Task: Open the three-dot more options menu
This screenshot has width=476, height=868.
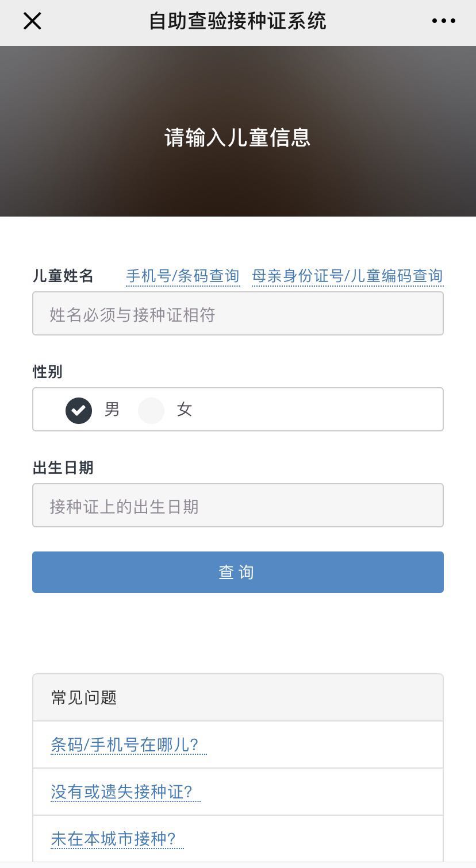Action: 443,21
